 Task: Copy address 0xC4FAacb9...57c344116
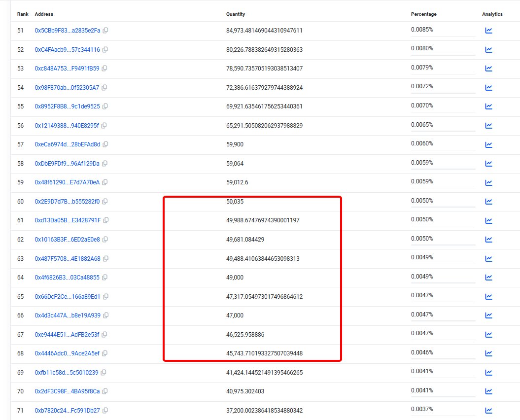105,50
